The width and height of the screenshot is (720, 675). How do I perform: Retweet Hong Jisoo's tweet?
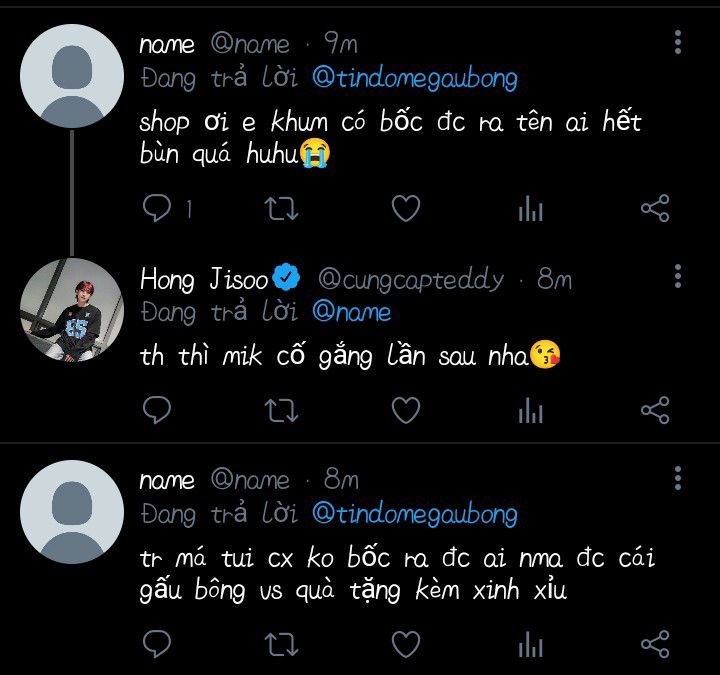tap(281, 410)
